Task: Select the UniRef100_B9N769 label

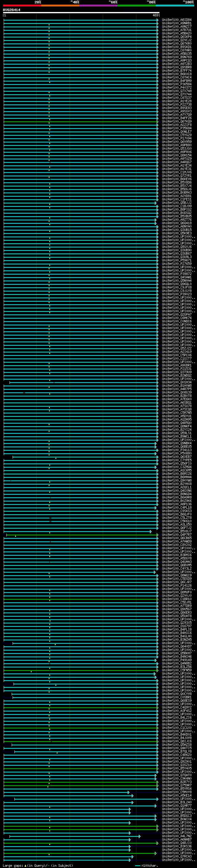Action: (x=176, y=57)
